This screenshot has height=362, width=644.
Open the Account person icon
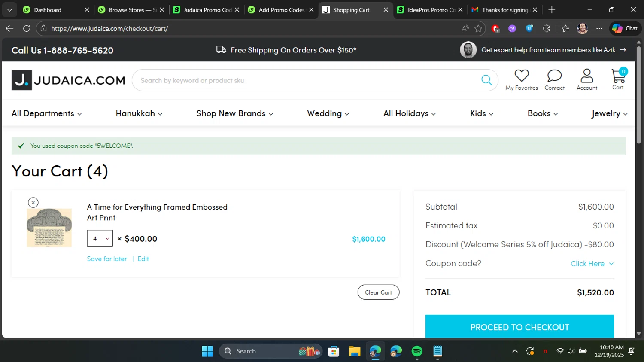[586, 76]
